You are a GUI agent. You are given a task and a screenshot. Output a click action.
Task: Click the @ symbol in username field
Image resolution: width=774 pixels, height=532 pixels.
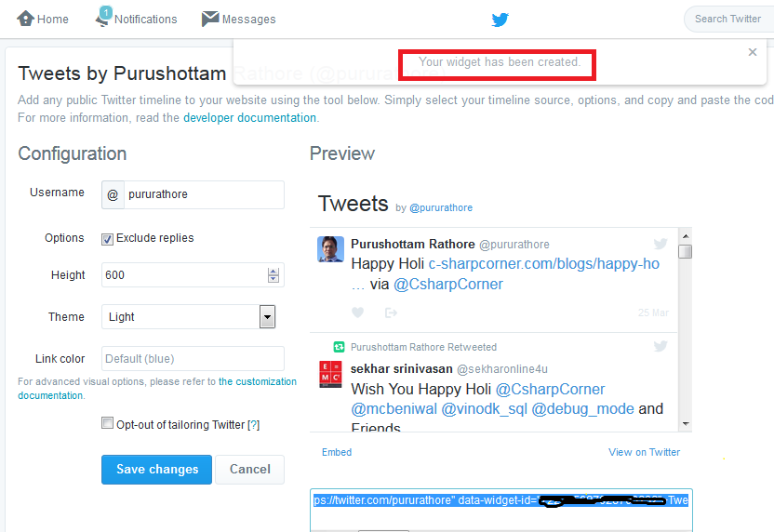pos(113,195)
